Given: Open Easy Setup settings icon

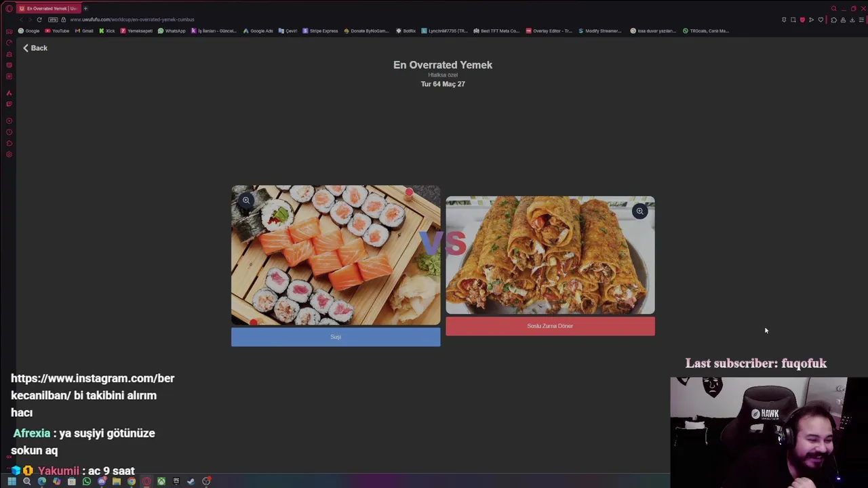Looking at the screenshot, I should pyautogui.click(x=861, y=20).
